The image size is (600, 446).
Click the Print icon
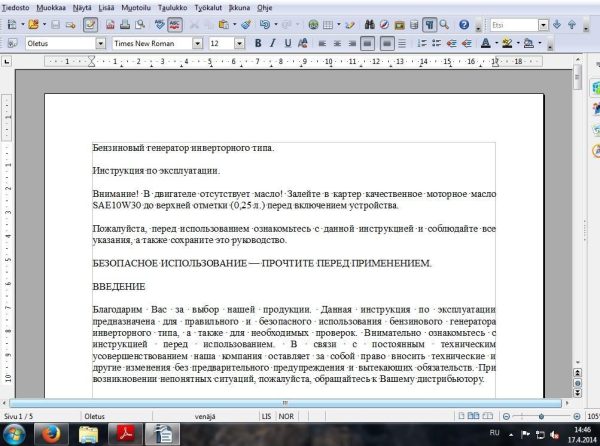125,25
